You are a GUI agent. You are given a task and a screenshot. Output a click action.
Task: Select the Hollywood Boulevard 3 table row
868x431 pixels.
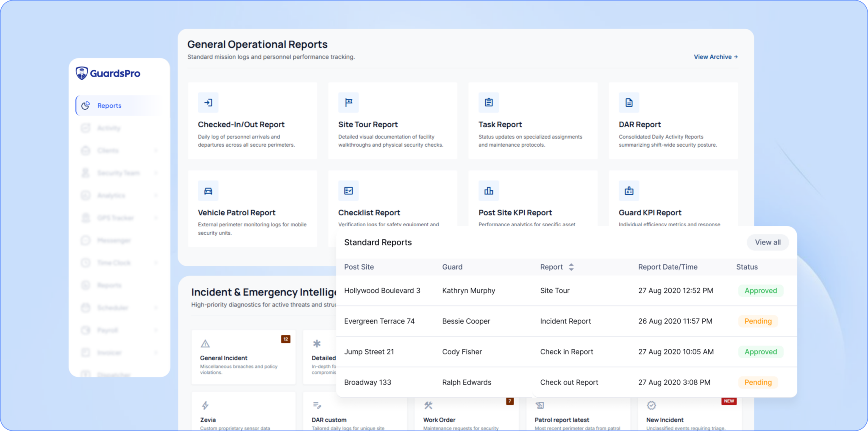(466, 291)
